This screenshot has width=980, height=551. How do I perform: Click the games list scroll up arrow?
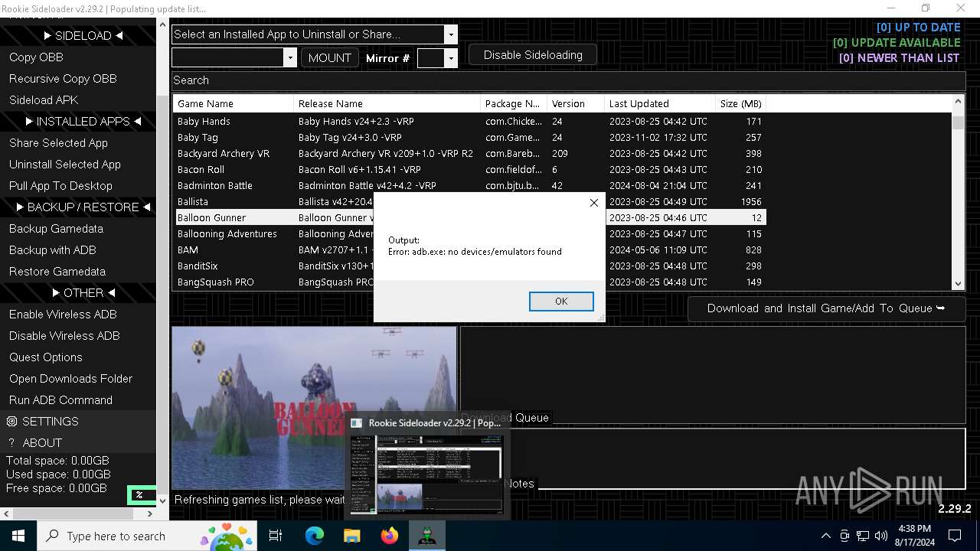pyautogui.click(x=958, y=102)
